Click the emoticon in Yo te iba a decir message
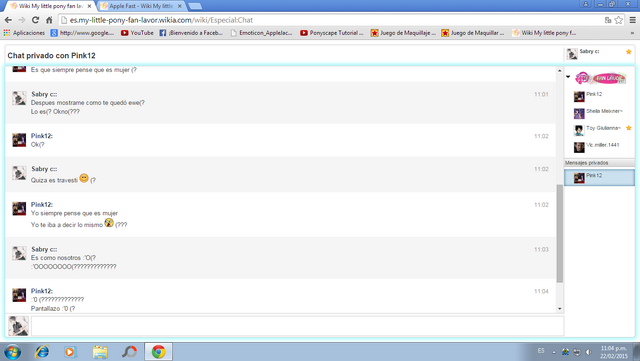Screen dimensions: 640x361 point(109,223)
